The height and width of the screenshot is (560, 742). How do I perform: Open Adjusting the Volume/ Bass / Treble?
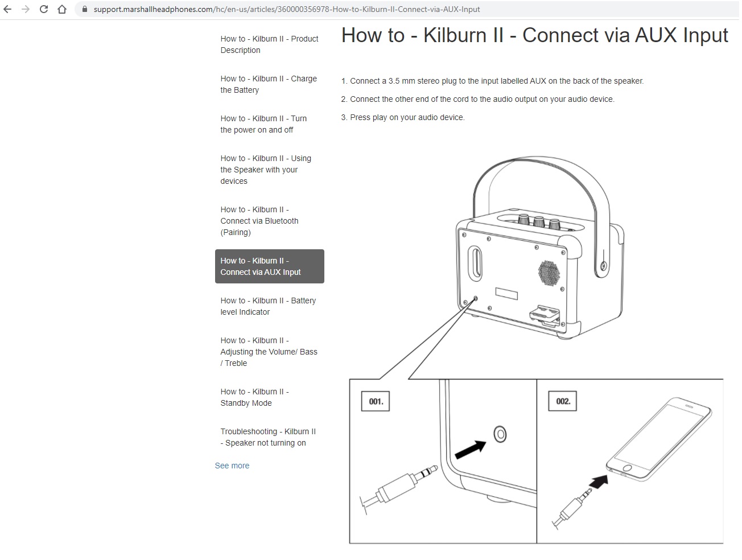[x=269, y=352]
